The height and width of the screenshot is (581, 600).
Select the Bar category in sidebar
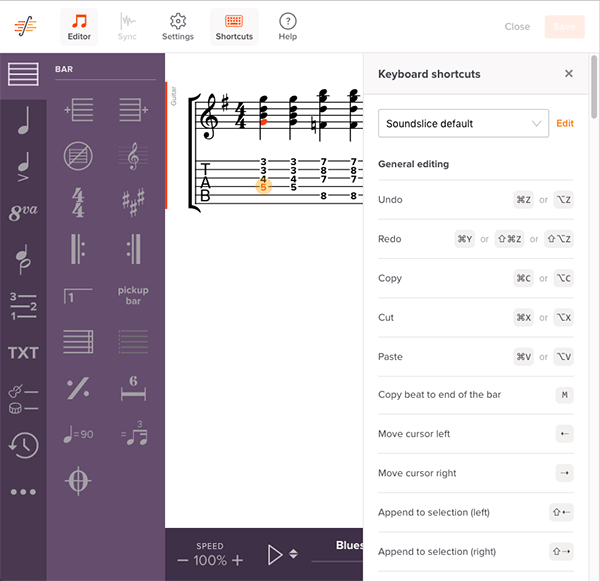pyautogui.click(x=23, y=74)
